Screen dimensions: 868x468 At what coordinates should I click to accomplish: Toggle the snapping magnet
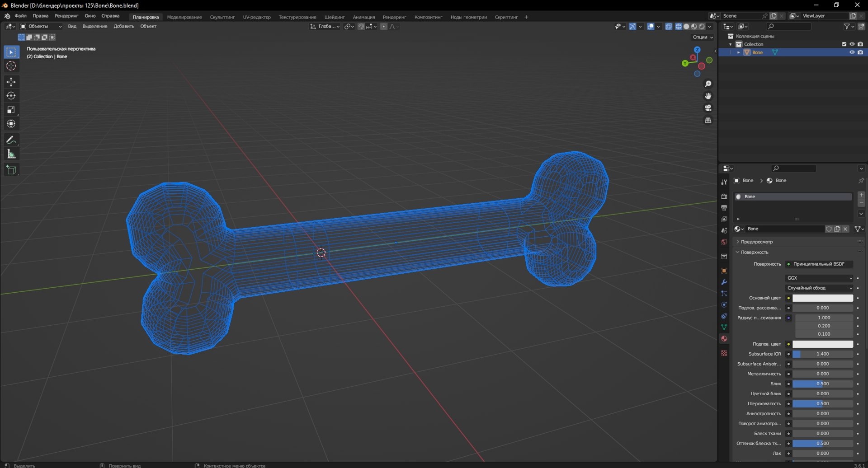tap(361, 26)
